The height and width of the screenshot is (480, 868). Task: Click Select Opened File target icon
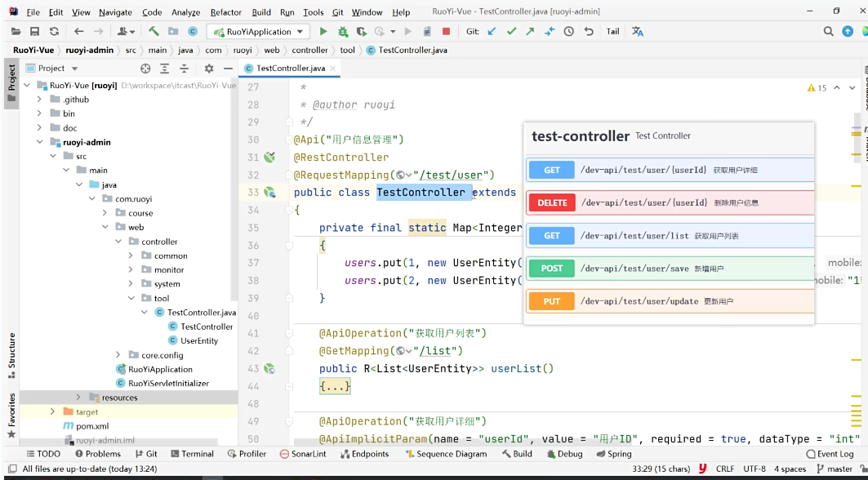(145, 68)
